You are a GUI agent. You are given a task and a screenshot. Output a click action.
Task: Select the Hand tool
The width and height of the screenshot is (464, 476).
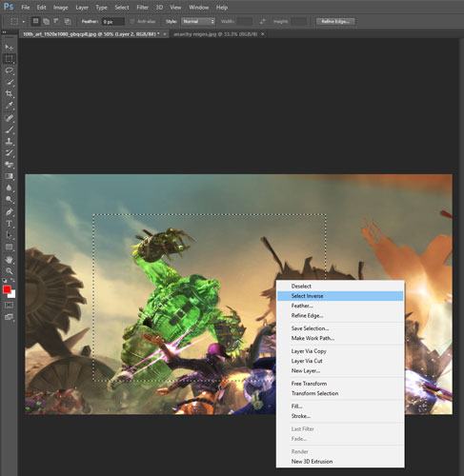click(x=9, y=260)
